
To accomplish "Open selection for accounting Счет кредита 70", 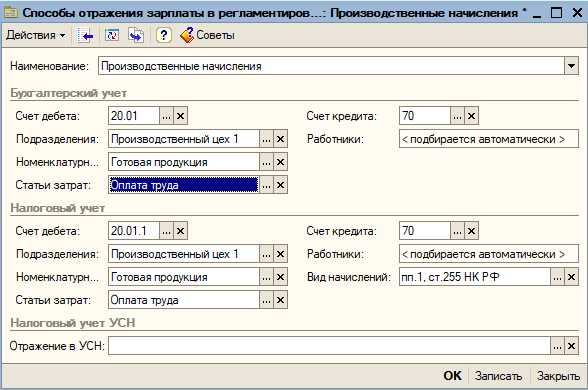I will [457, 116].
